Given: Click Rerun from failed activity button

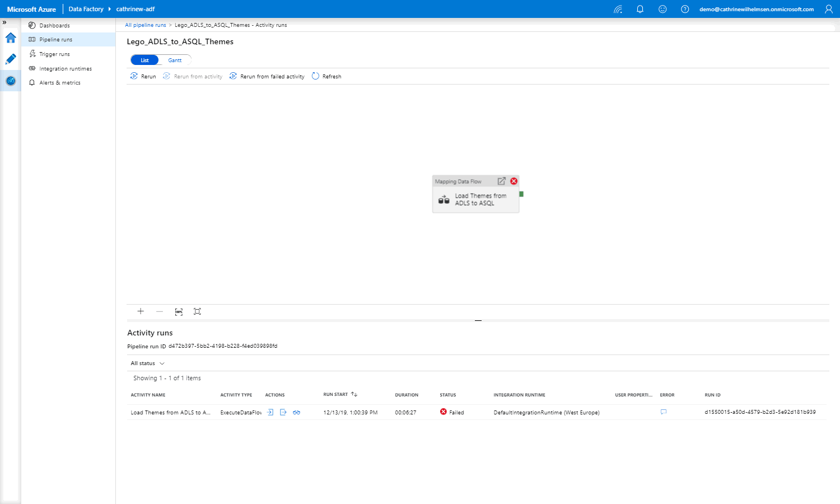Looking at the screenshot, I should pyautogui.click(x=267, y=76).
